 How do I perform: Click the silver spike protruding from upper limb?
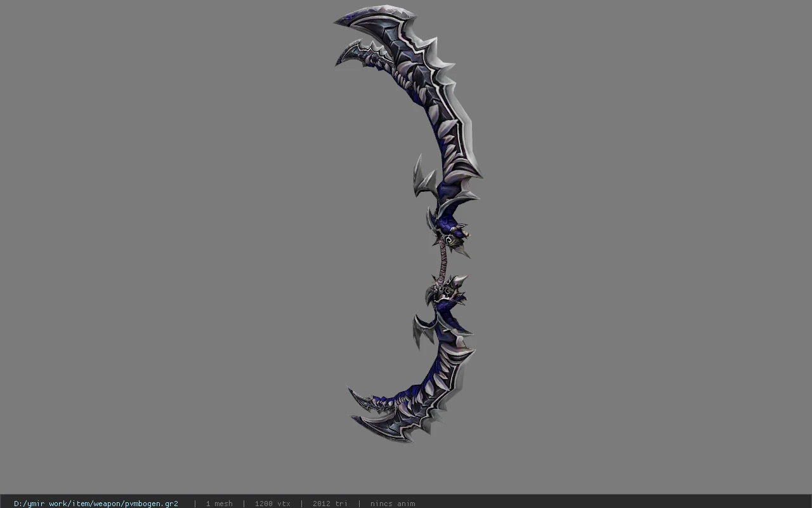422,177
